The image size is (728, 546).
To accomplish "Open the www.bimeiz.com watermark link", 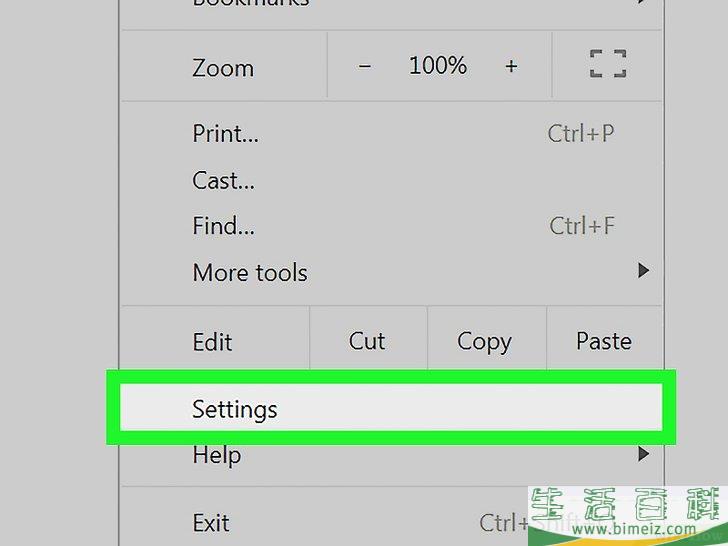I will [x=634, y=528].
